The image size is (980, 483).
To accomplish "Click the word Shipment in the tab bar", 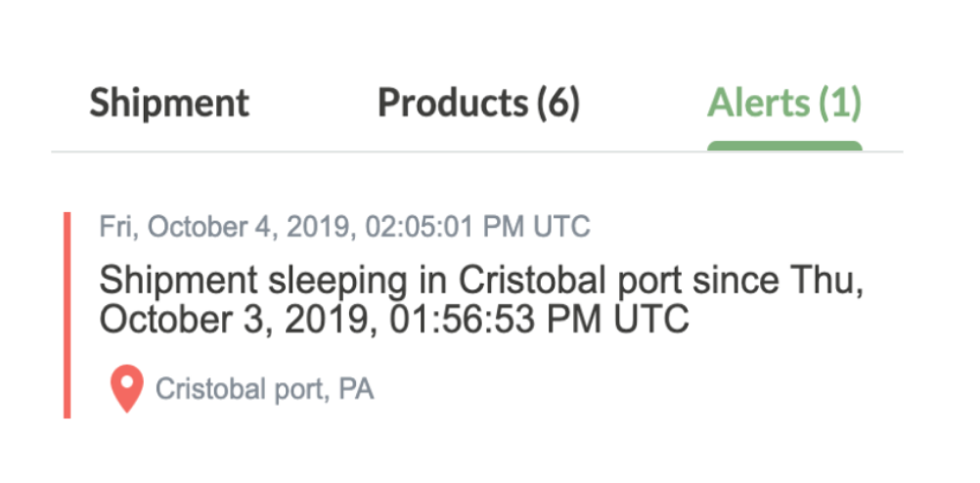I will 169,103.
